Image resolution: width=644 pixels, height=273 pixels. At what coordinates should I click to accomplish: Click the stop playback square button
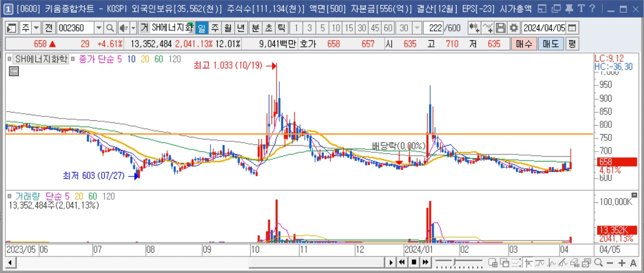tap(414, 263)
